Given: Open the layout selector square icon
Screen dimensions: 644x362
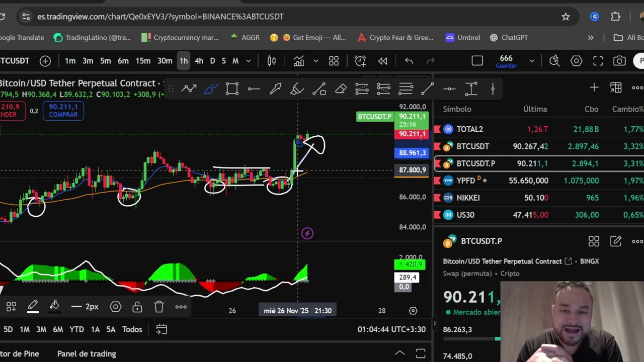Looking at the screenshot, I should [477, 61].
